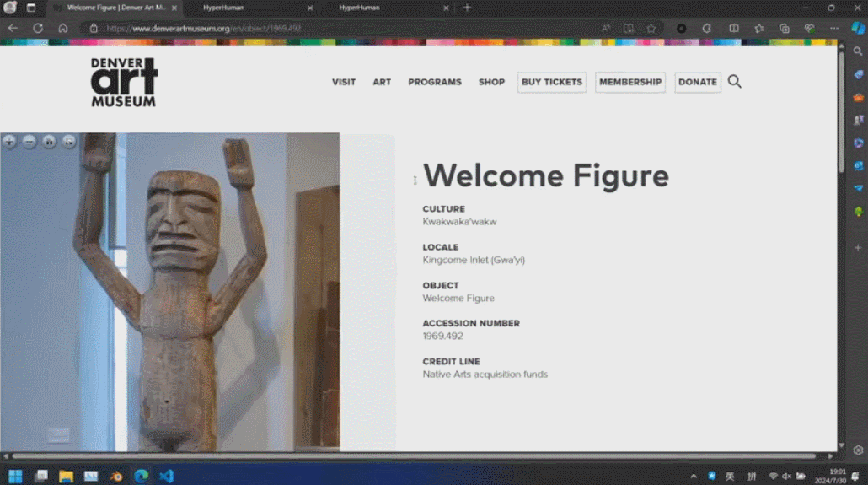View site information lock icon
Screen dimensions: 868x485
(94, 29)
